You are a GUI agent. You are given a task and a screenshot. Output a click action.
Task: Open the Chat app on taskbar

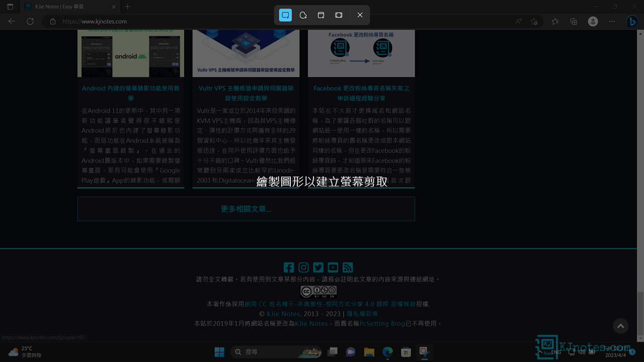(351, 352)
